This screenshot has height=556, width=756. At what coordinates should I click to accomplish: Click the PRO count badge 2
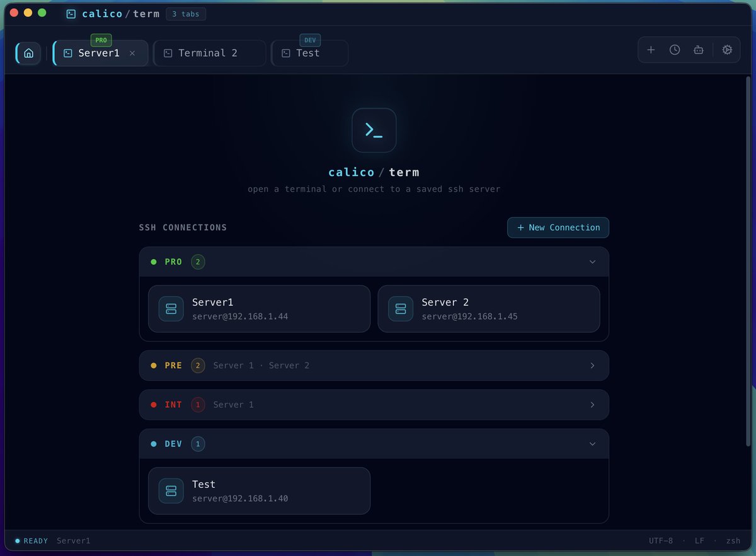click(x=198, y=262)
